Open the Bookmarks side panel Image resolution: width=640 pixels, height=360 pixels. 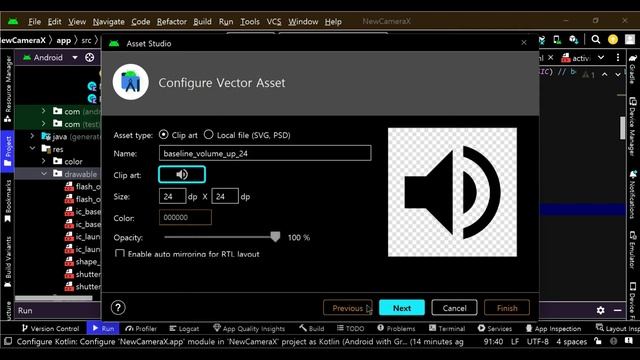coord(7,201)
